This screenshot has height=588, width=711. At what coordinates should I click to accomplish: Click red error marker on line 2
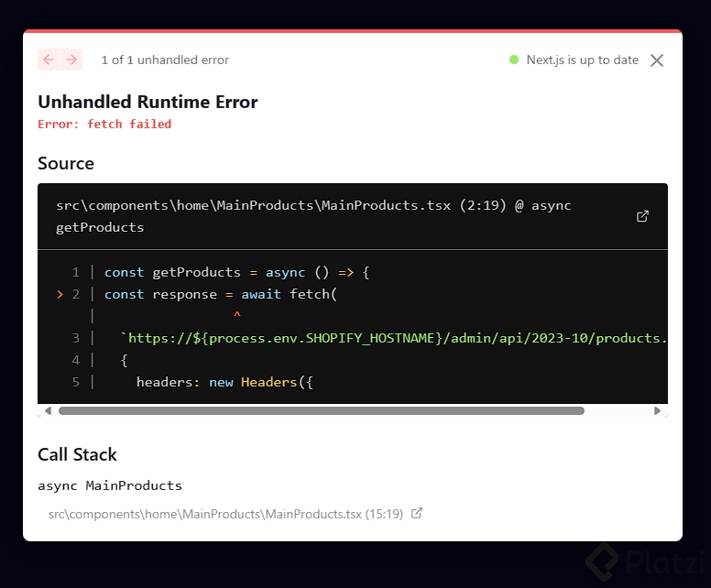click(x=60, y=295)
